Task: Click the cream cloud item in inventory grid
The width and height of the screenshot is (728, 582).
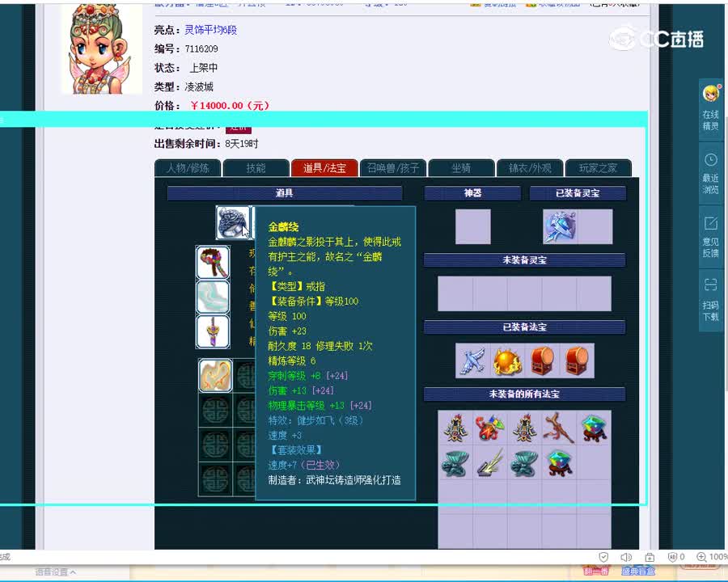Action: pos(215,375)
